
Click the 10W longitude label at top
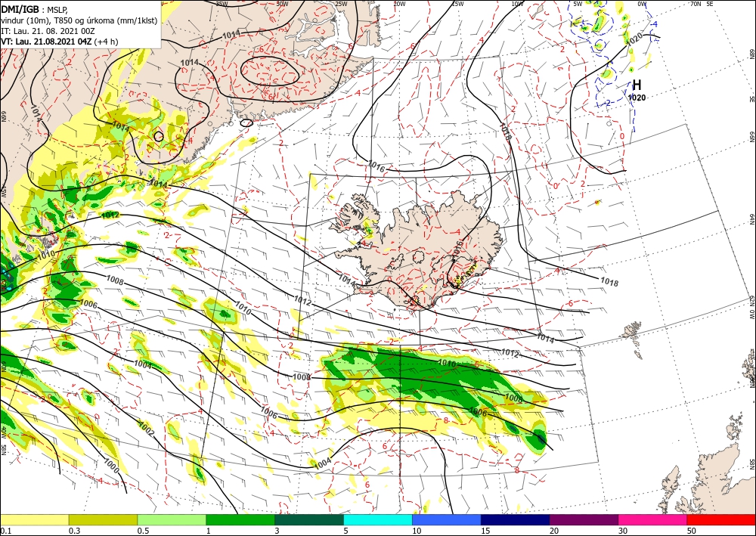517,4
